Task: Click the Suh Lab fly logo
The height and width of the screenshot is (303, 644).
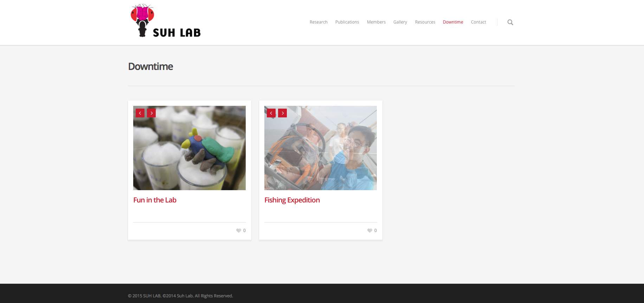Action: 142,20
